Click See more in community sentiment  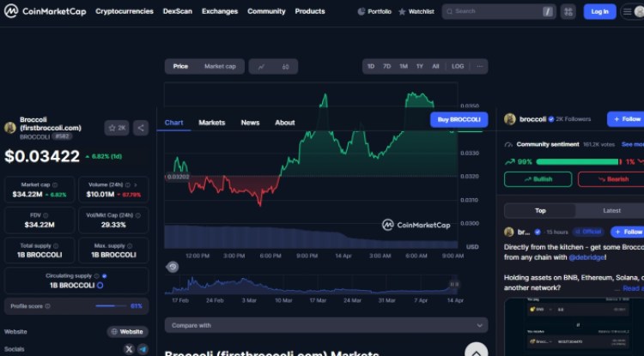pos(633,144)
